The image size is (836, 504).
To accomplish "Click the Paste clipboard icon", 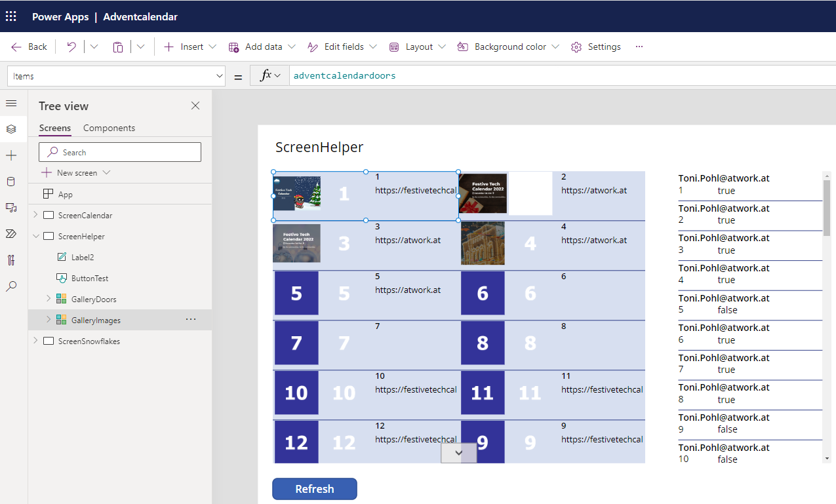I will [118, 47].
